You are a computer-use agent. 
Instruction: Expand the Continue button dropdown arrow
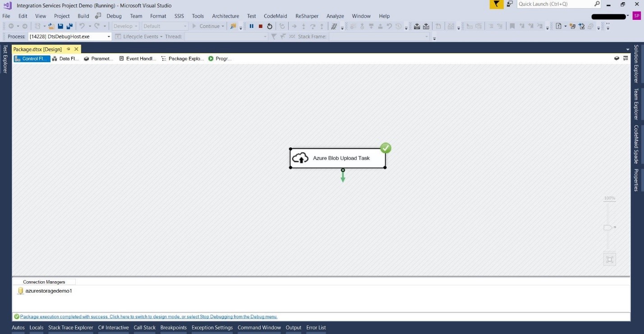tap(223, 26)
